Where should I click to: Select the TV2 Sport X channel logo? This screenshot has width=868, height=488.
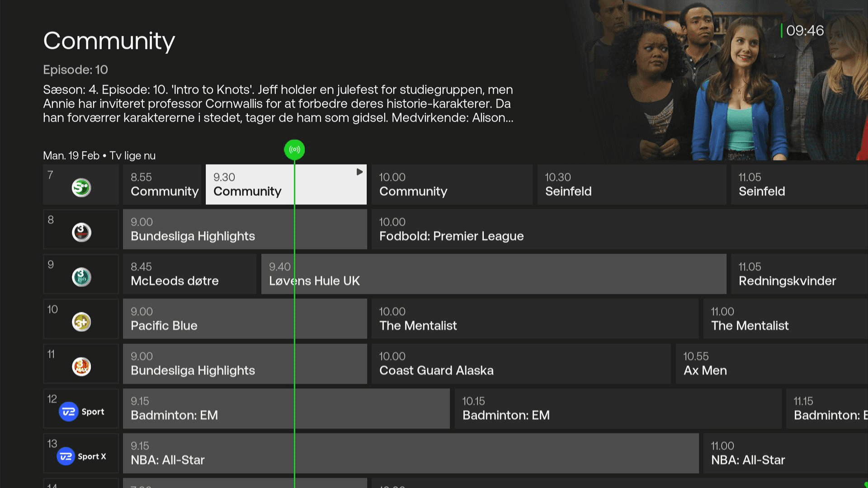[x=80, y=456]
